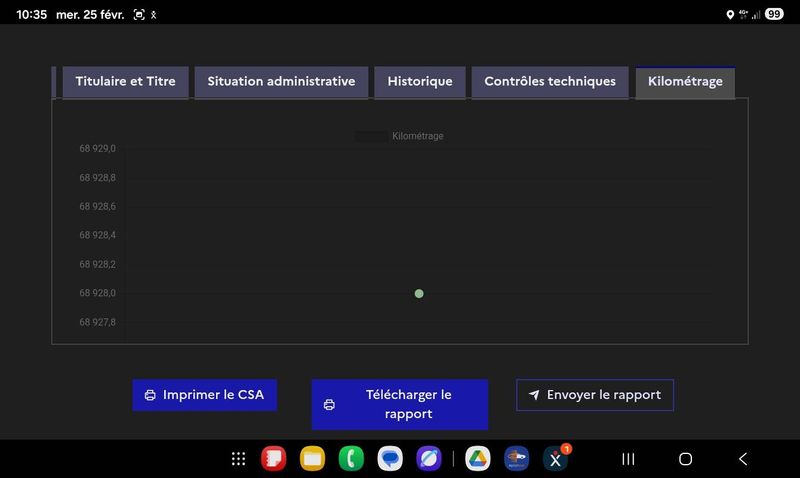Switch to the Contrôles techniques tab
The width and height of the screenshot is (800, 478).
coord(550,82)
